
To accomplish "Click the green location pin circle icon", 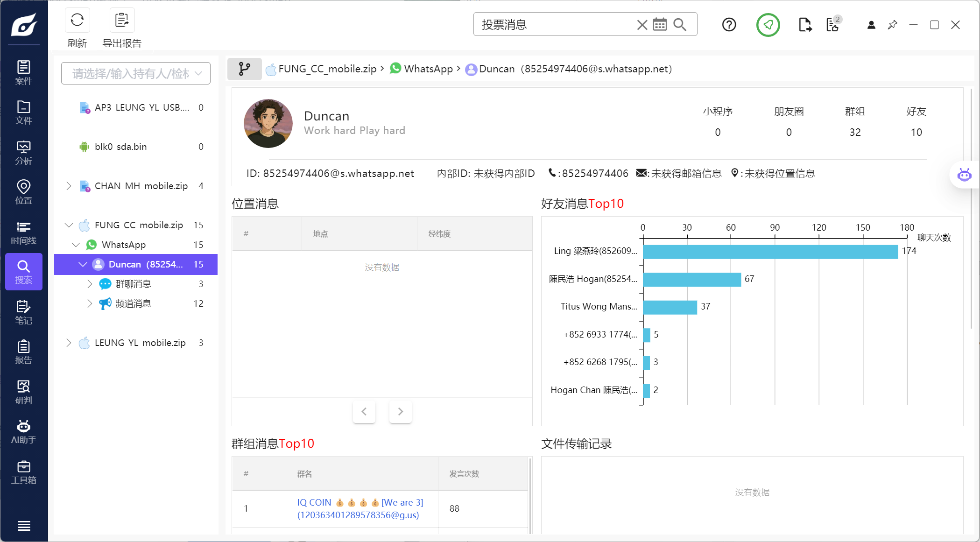I will (x=768, y=25).
